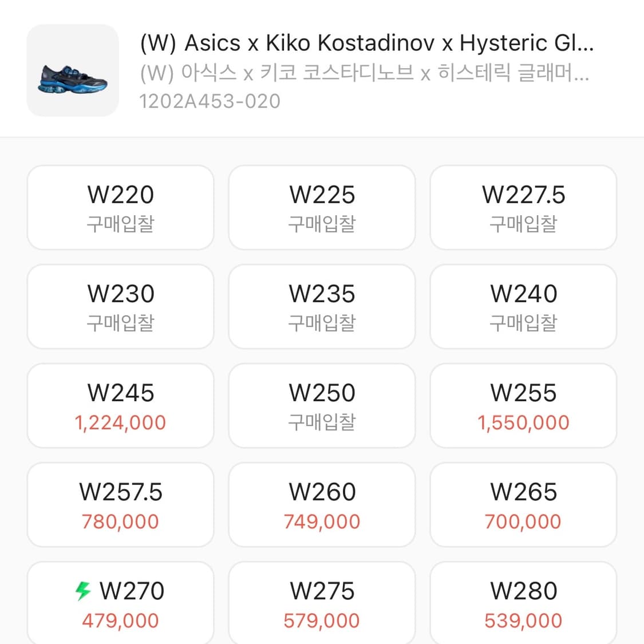Select size W270 priced 479,000

pyautogui.click(x=120, y=603)
